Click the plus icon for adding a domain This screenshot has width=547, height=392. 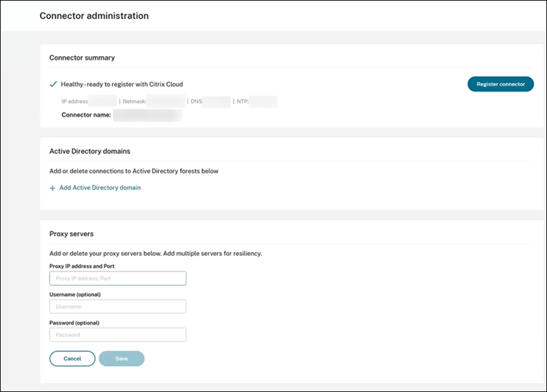tap(53, 188)
